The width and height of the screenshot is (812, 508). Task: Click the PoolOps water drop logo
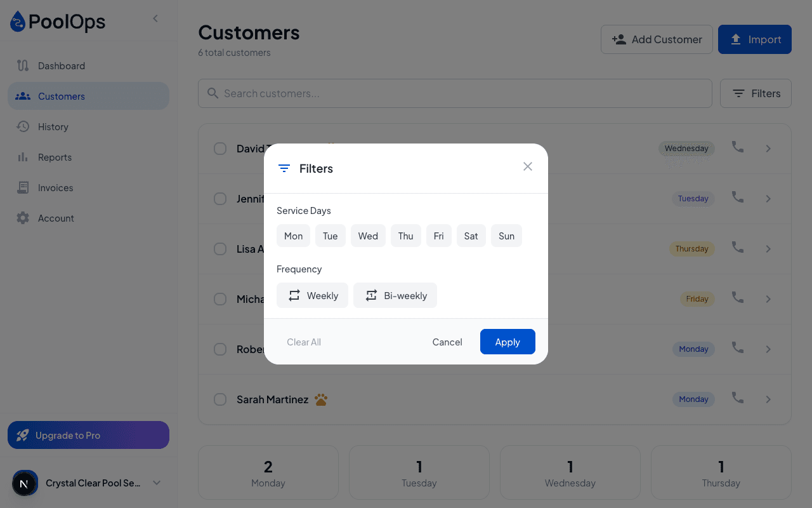[18, 22]
